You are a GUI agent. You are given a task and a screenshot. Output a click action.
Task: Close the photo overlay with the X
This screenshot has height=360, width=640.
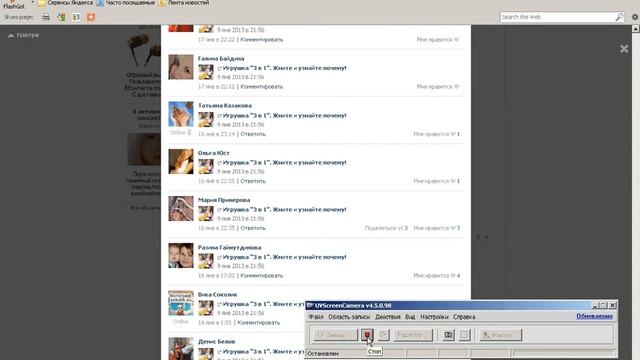point(624,49)
